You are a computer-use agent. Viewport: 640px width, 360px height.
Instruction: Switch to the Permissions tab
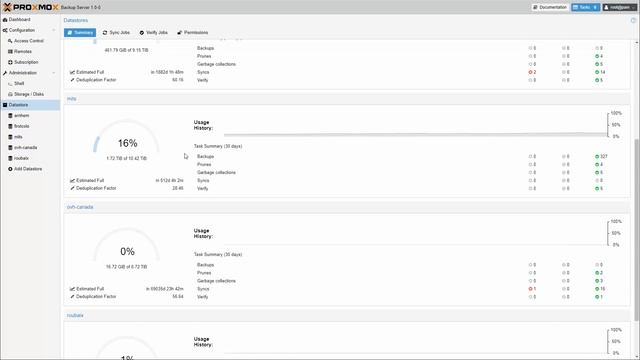[193, 32]
